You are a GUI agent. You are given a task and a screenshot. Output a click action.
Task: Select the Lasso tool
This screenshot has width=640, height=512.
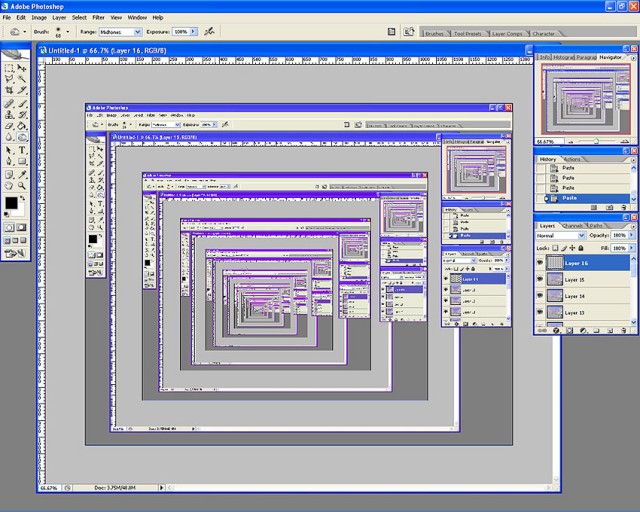point(9,79)
